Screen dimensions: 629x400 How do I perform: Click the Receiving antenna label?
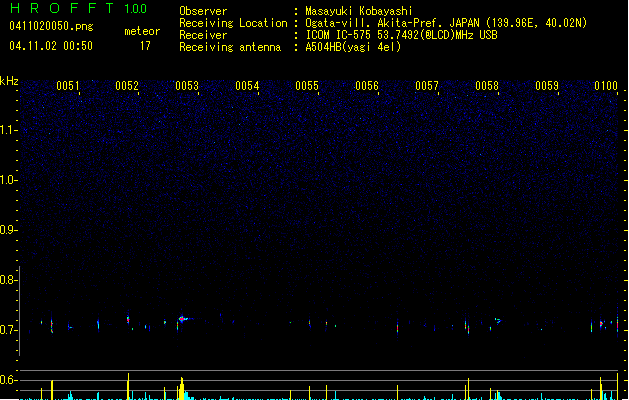tap(230, 47)
